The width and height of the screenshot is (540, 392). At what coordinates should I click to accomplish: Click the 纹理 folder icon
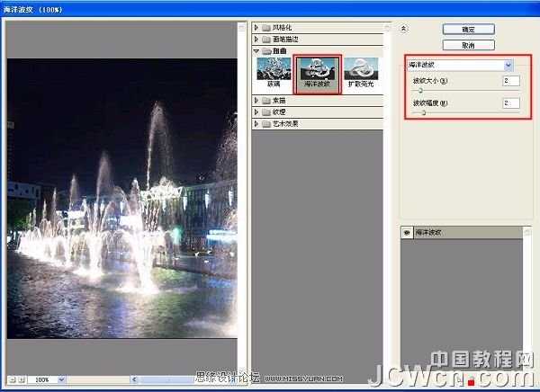click(266, 112)
